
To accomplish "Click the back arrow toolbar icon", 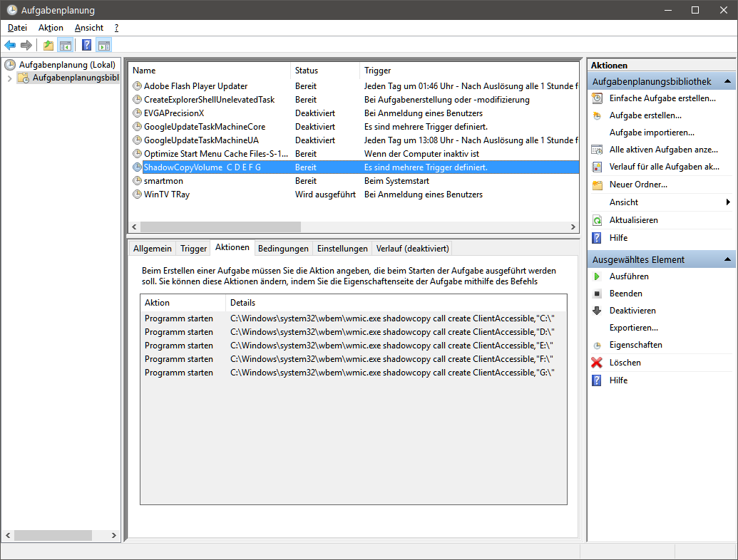I will 10,46.
